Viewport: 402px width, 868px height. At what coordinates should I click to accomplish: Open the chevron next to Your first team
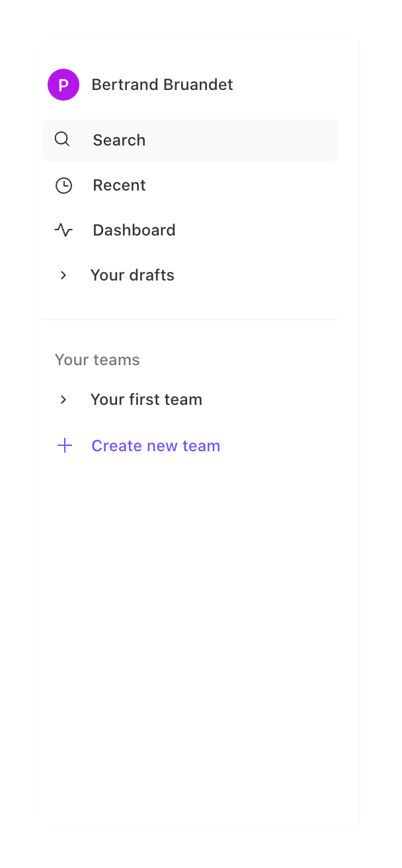63,399
